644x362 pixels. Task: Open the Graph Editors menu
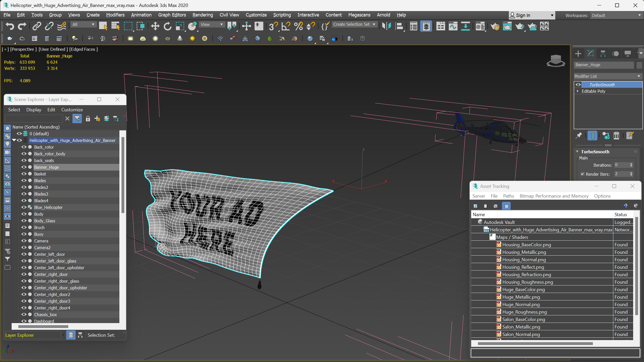[172, 15]
